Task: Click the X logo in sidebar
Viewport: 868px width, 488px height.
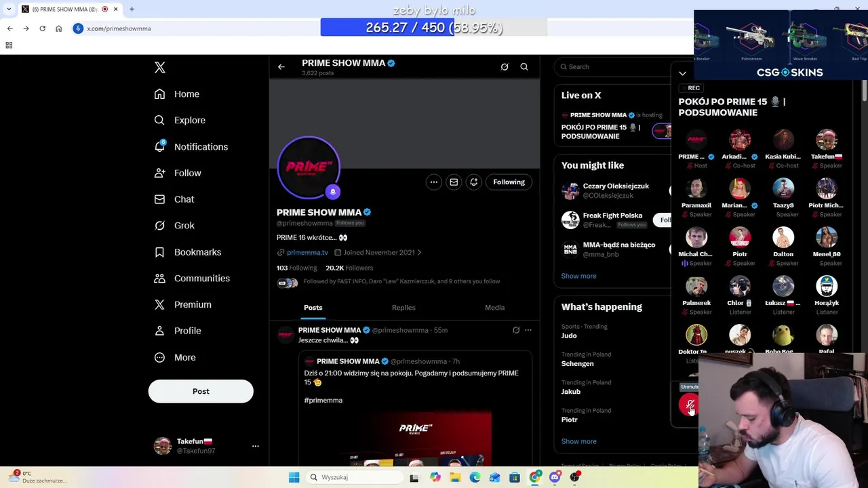Action: (x=160, y=67)
